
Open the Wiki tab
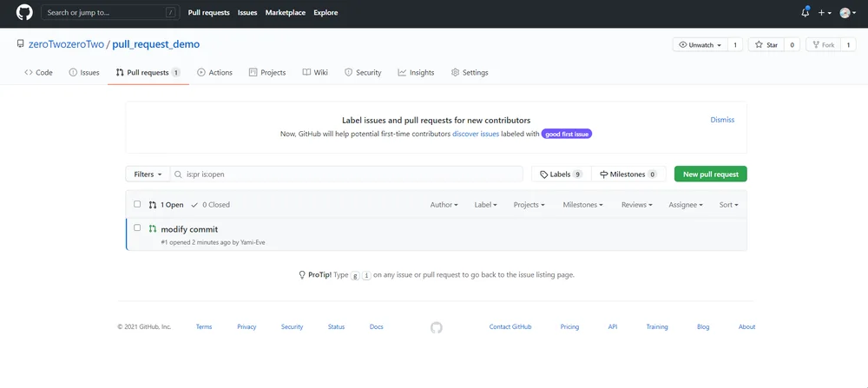315,73
